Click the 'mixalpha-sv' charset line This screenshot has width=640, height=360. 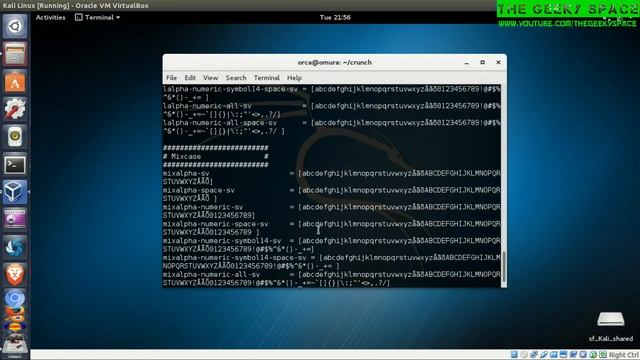click(x=331, y=178)
